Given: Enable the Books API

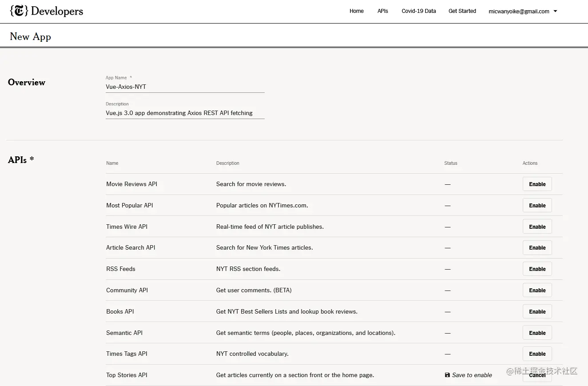Looking at the screenshot, I should [537, 311].
